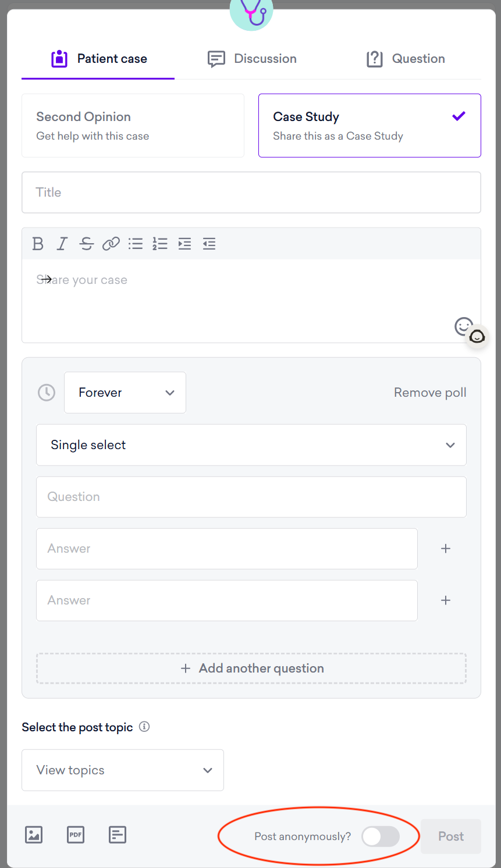501x868 pixels.
Task: Open the Forever poll duration dropdown
Action: point(125,393)
